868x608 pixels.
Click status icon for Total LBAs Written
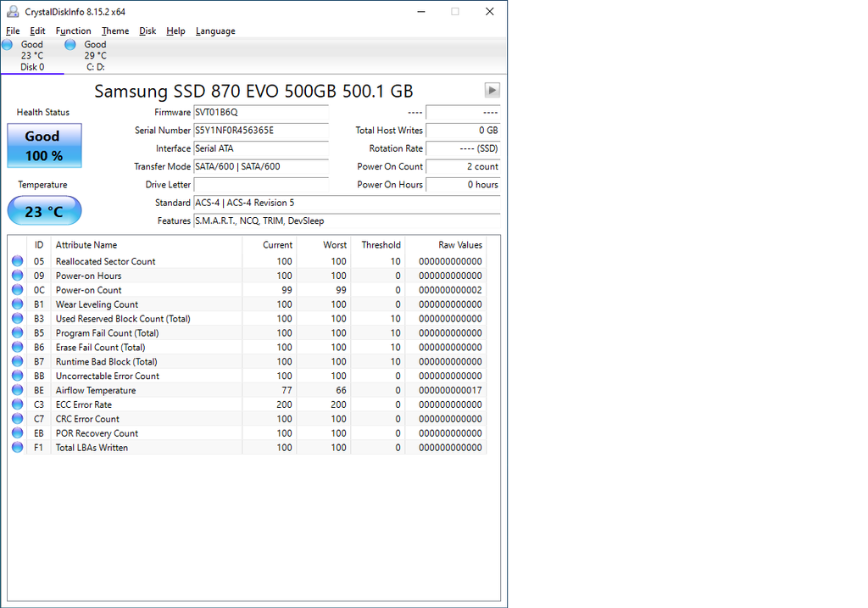point(17,448)
